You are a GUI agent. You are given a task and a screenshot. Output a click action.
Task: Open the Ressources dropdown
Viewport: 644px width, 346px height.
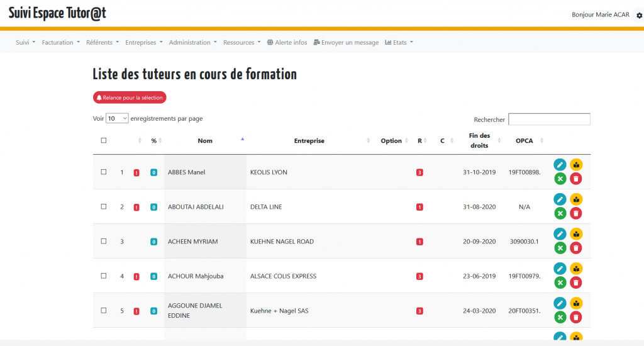pyautogui.click(x=241, y=42)
